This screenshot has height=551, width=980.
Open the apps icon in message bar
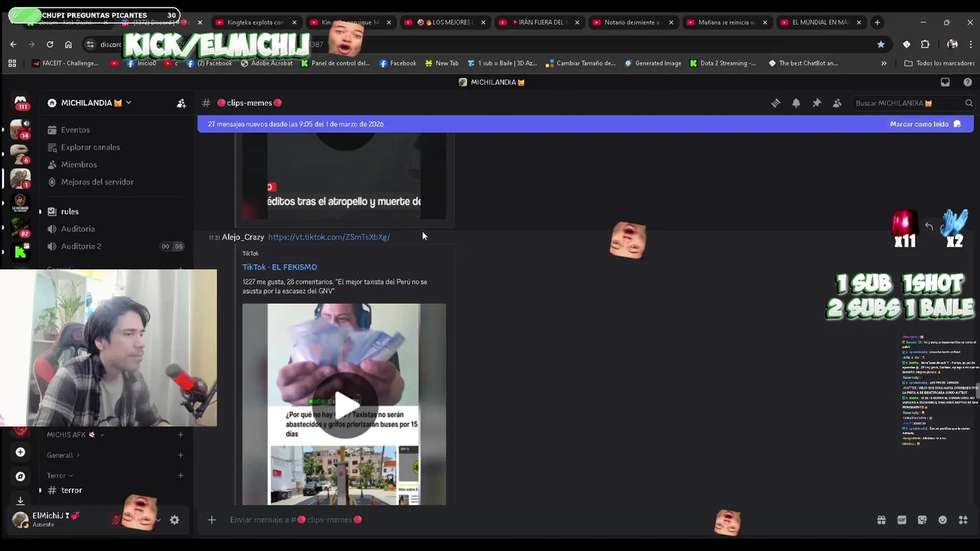963,520
